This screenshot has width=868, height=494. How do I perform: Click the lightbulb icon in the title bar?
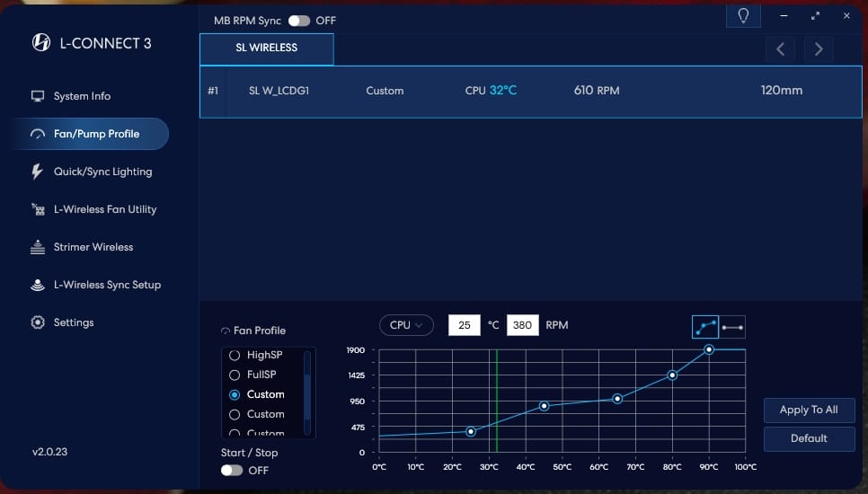(743, 16)
